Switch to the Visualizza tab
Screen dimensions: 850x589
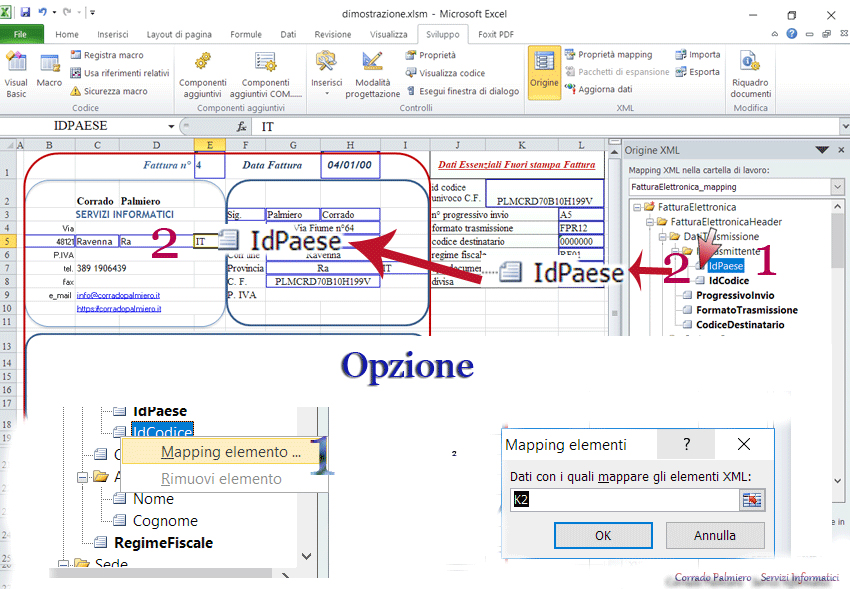[388, 34]
